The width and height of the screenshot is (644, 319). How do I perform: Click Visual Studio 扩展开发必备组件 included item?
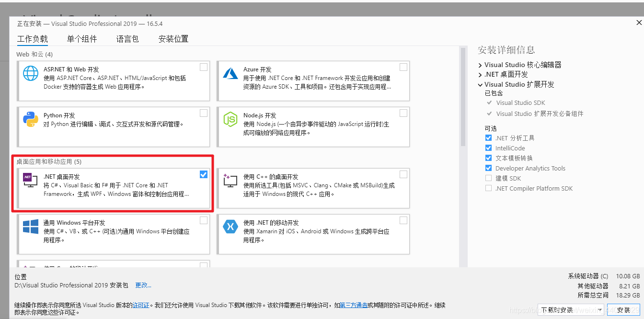pos(540,114)
